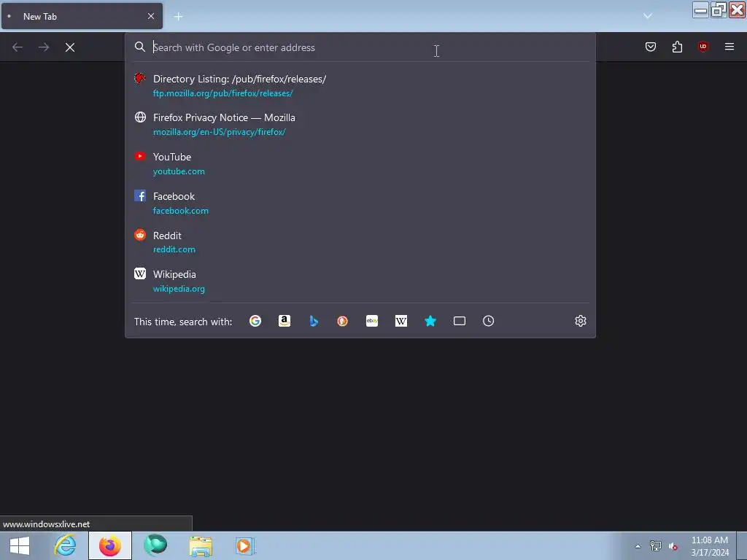Click the ftp.mozilla.org/pub/firefox/releases/ URL text
This screenshot has height=560, width=747.
click(223, 93)
